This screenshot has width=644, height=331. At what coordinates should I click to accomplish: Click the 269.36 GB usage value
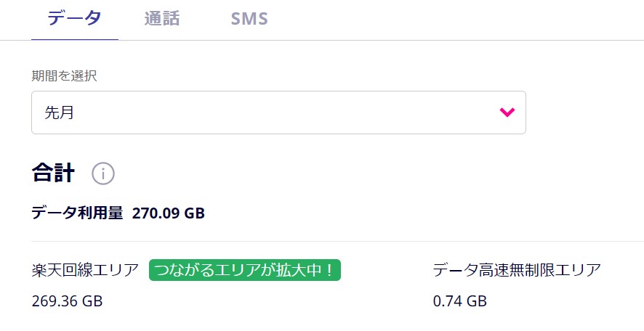coord(67,301)
